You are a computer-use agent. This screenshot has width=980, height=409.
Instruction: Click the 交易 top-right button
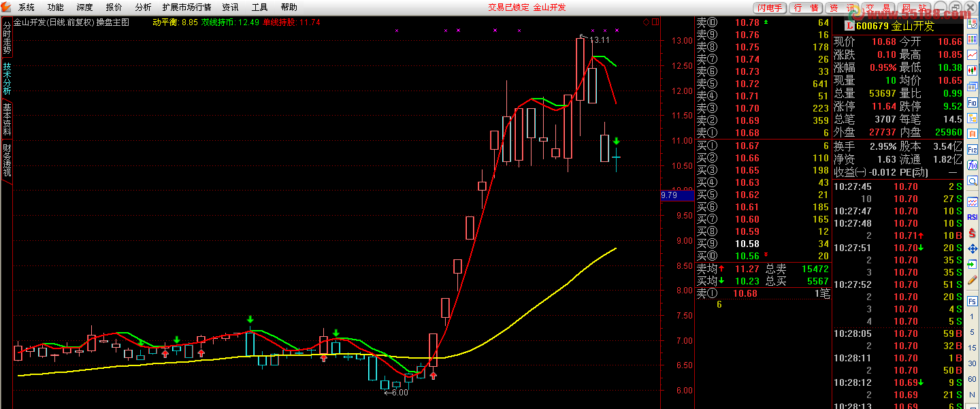click(878, 7)
